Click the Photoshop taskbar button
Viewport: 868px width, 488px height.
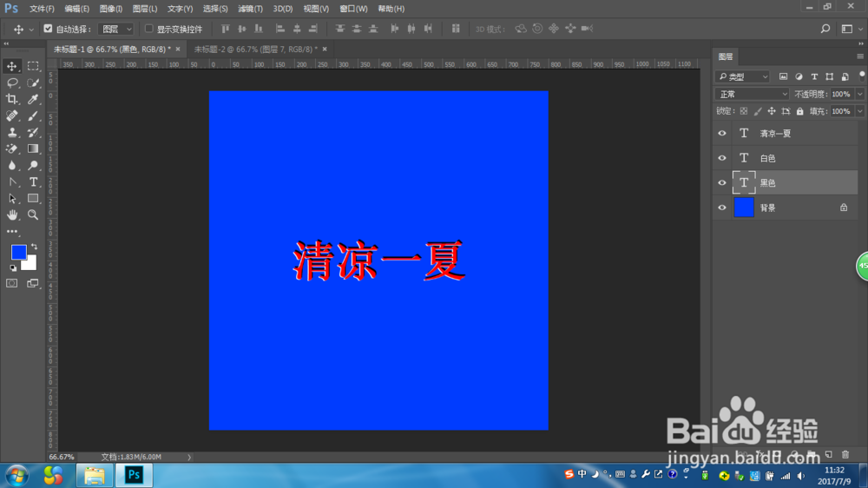(x=134, y=475)
